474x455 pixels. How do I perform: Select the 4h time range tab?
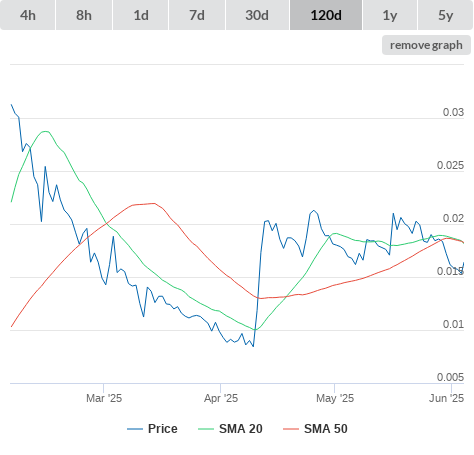coord(28,15)
